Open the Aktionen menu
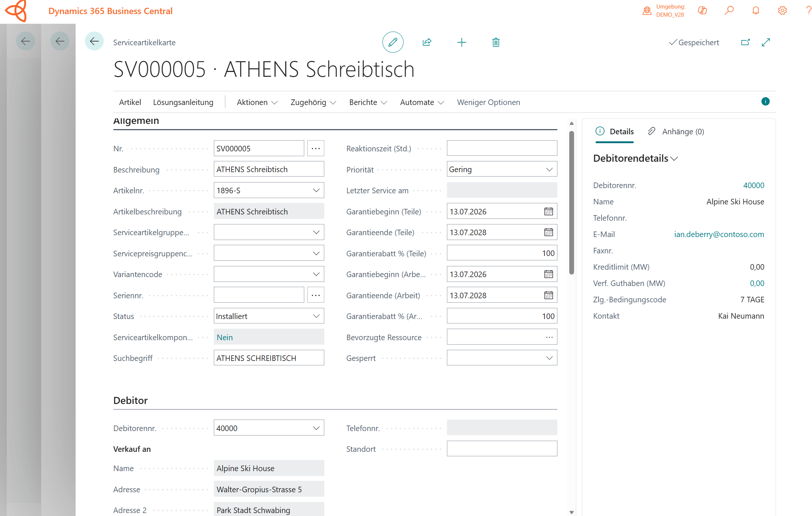 (257, 102)
